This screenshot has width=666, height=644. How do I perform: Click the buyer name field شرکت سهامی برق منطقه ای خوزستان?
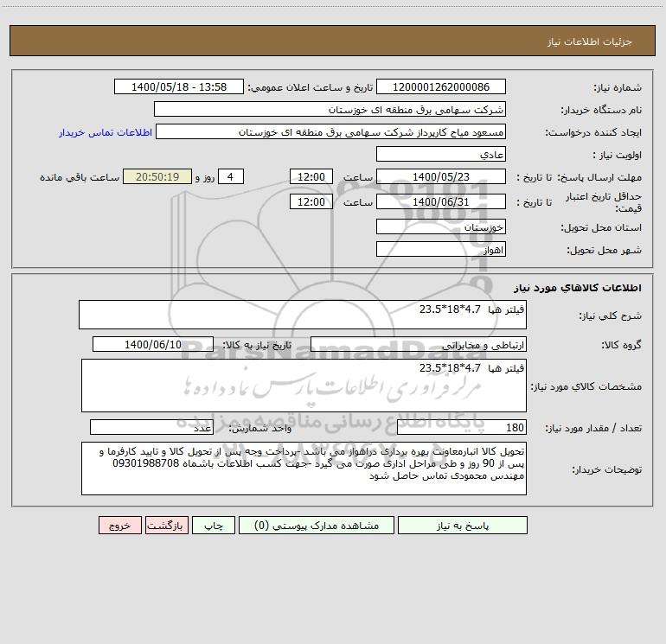coord(330,109)
